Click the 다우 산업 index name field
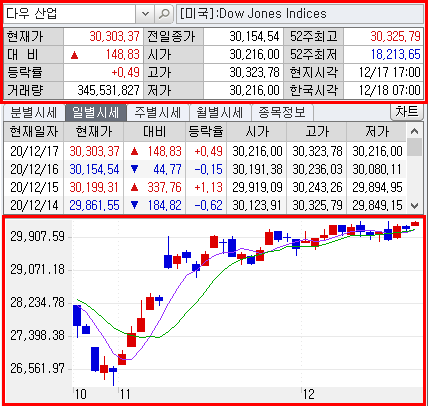The image size is (428, 406). pyautogui.click(x=70, y=14)
